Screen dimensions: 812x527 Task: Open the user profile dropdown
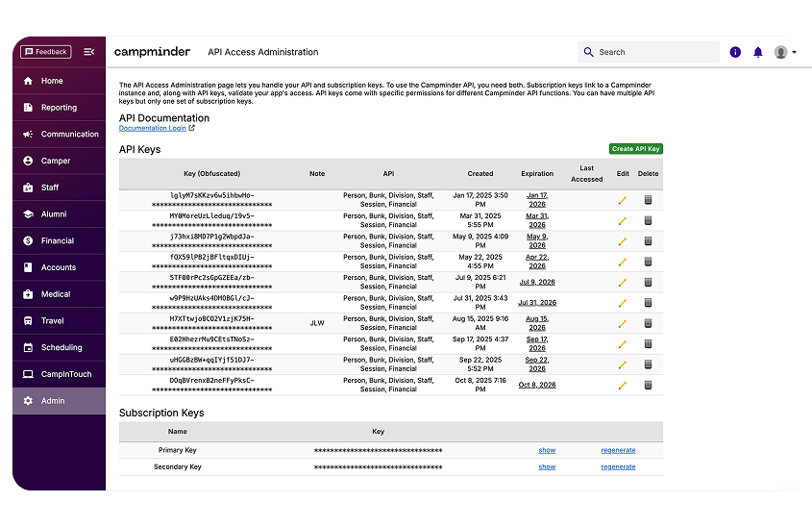(x=785, y=52)
